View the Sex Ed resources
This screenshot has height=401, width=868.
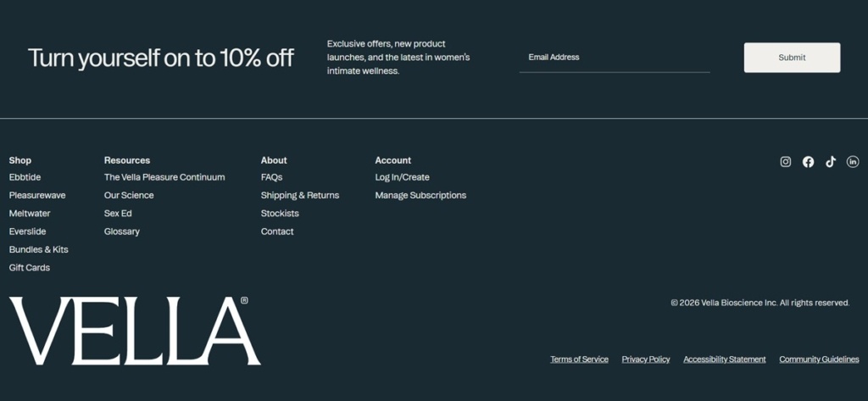click(118, 214)
